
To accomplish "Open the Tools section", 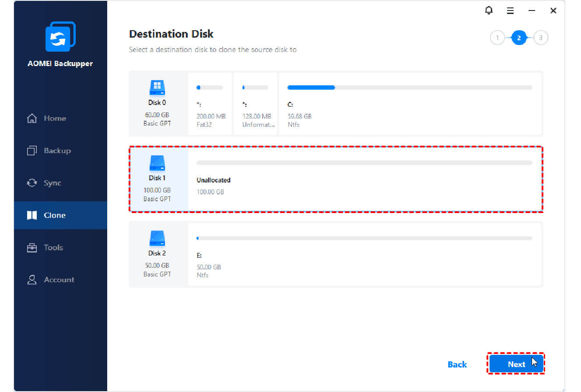I will pyautogui.click(x=60, y=248).
